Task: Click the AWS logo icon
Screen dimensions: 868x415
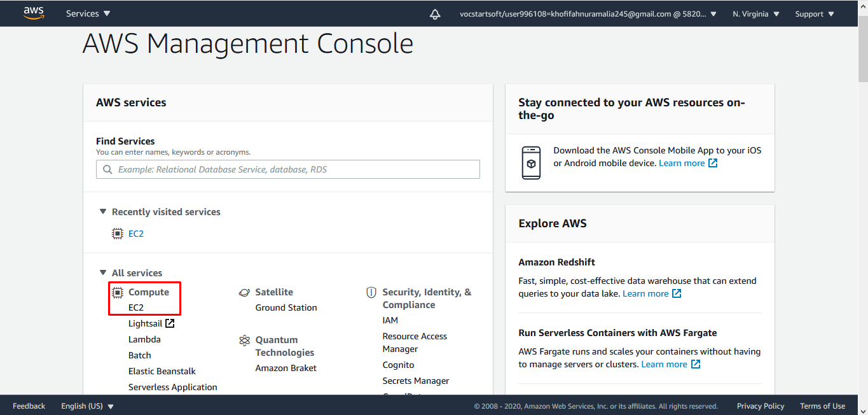Action: coord(34,13)
